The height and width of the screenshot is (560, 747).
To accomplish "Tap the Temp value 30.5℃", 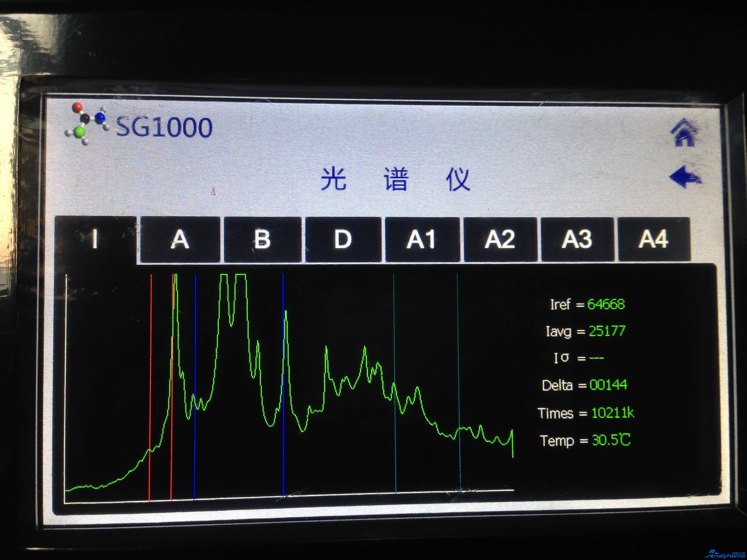I will [x=611, y=440].
